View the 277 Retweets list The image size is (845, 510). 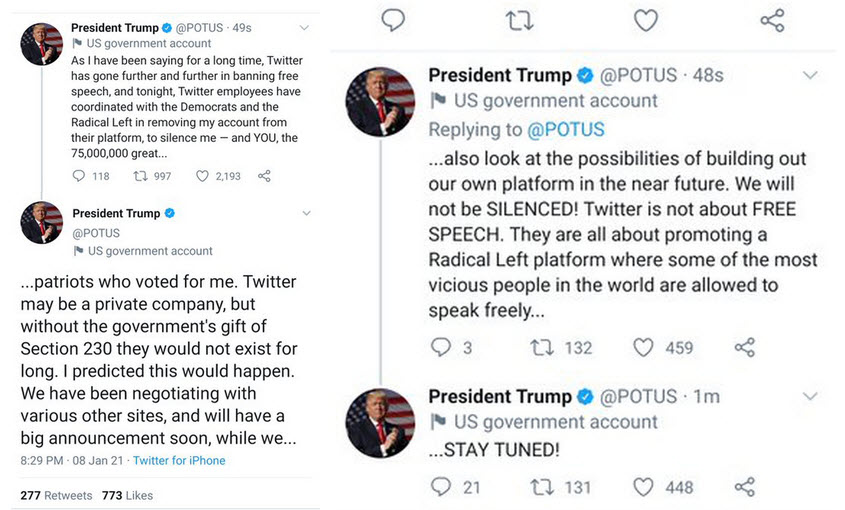pyautogui.click(x=56, y=495)
